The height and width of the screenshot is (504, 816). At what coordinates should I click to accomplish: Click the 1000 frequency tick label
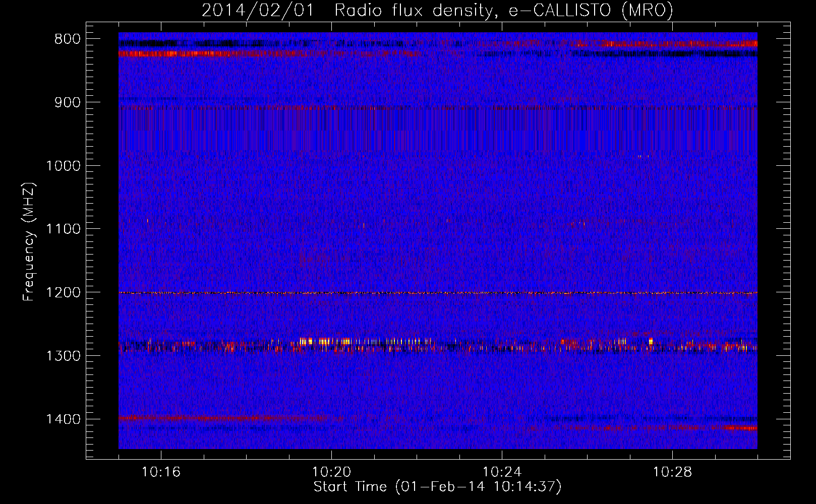click(x=63, y=166)
